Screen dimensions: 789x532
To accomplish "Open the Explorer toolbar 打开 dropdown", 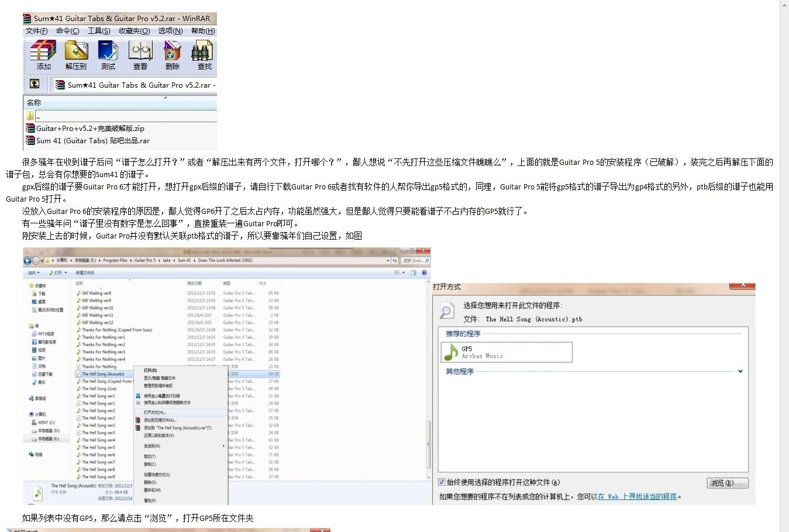I will click(58, 272).
